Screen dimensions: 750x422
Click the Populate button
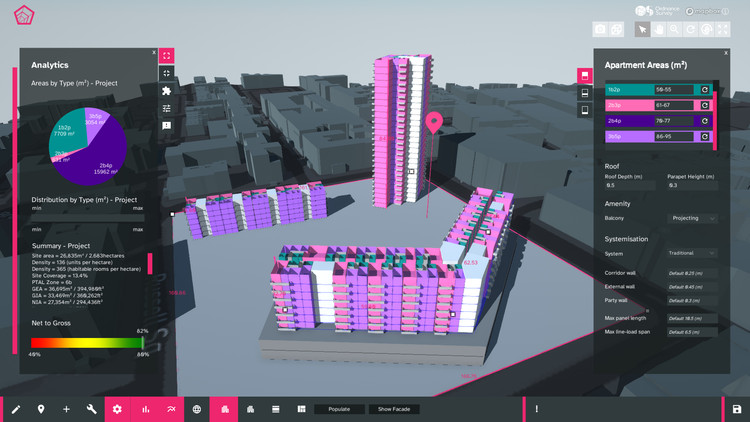pyautogui.click(x=338, y=409)
